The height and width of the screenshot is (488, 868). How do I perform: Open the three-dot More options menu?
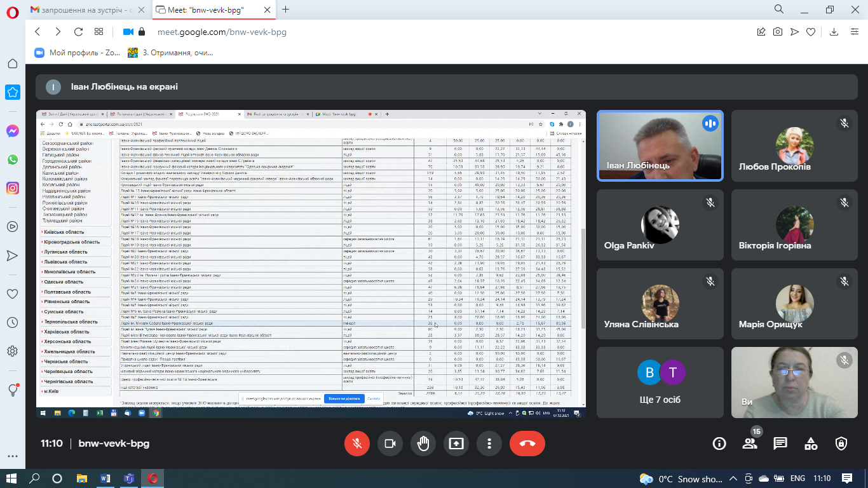point(489,444)
